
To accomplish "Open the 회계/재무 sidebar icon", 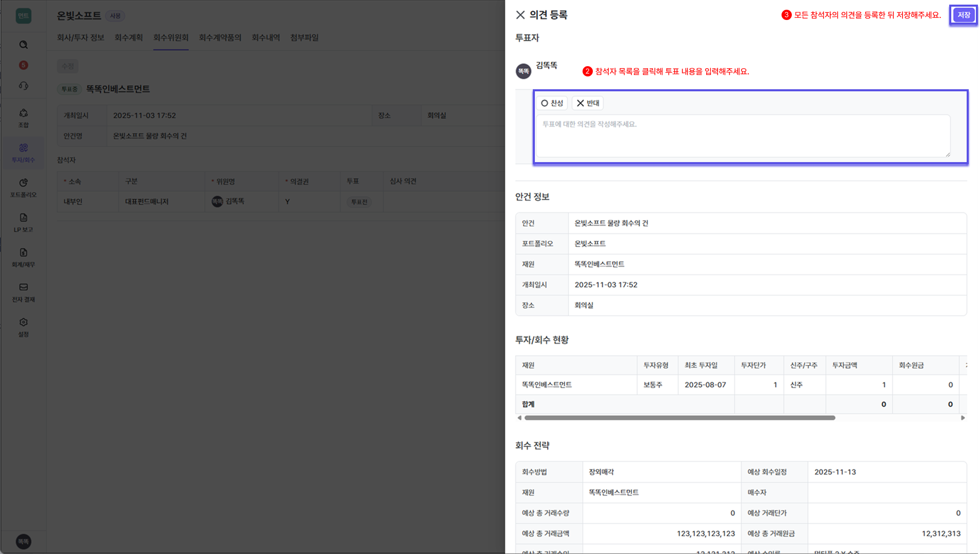I will click(x=23, y=256).
